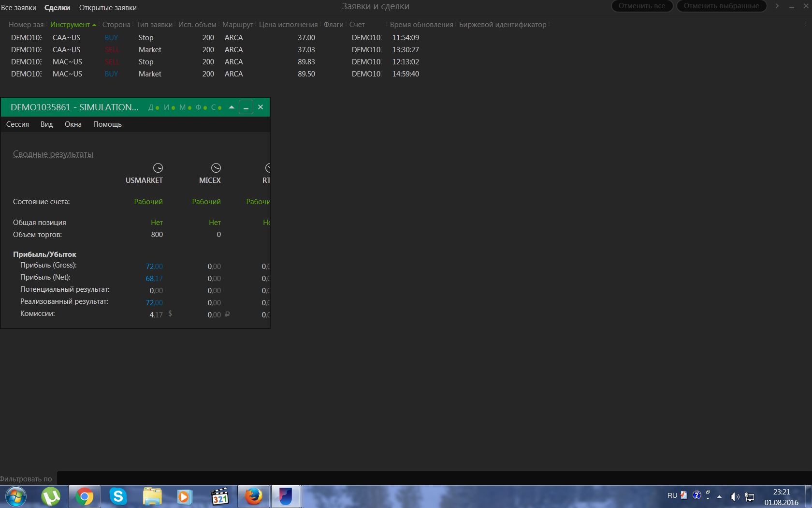Launch Google Chrome from the taskbar
The width and height of the screenshot is (812, 508).
[85, 497]
